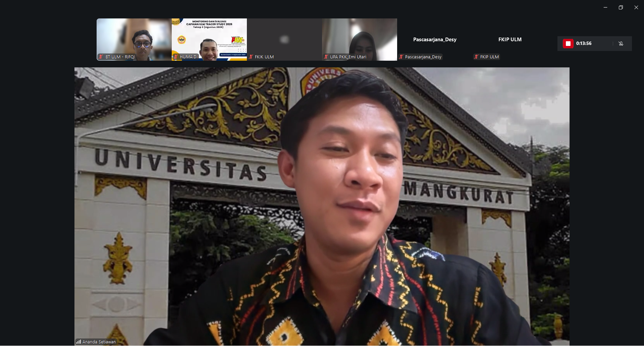Viewport: 644px width, 346px height.
Task: Click muted mic icon on UPA PKK_Emi Utari
Action: 326,57
